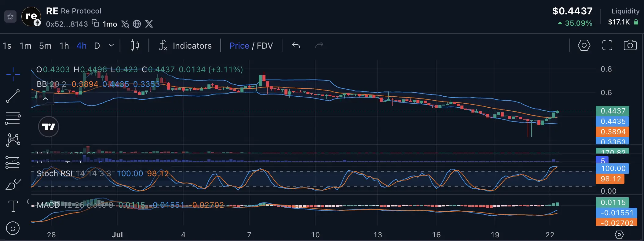Open the Fibonacci retracement tool
The width and height of the screenshot is (644, 241).
click(x=13, y=118)
